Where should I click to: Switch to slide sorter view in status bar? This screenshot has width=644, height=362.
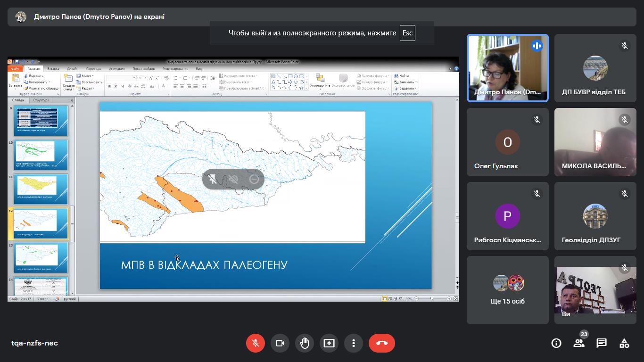click(390, 299)
